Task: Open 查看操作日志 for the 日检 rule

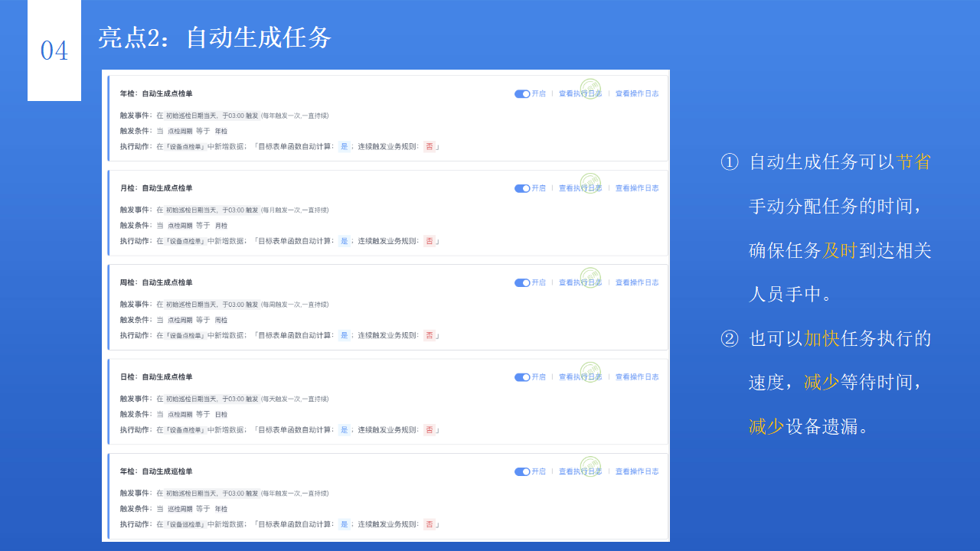Action: (637, 377)
